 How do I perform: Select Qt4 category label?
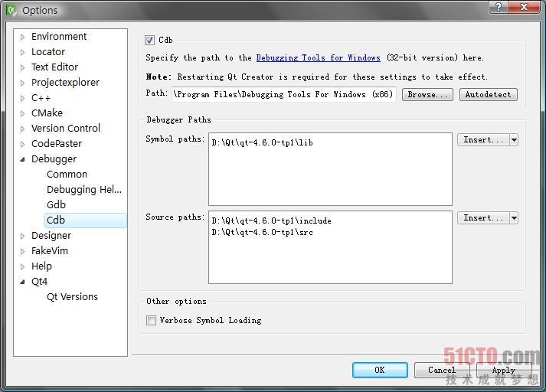39,282
